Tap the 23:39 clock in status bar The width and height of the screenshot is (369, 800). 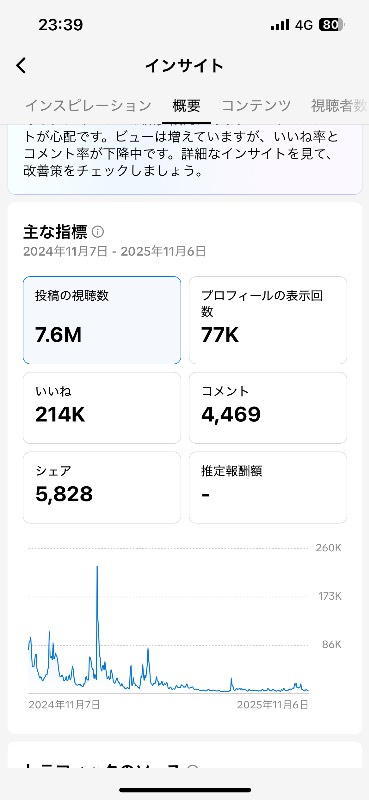(x=60, y=24)
